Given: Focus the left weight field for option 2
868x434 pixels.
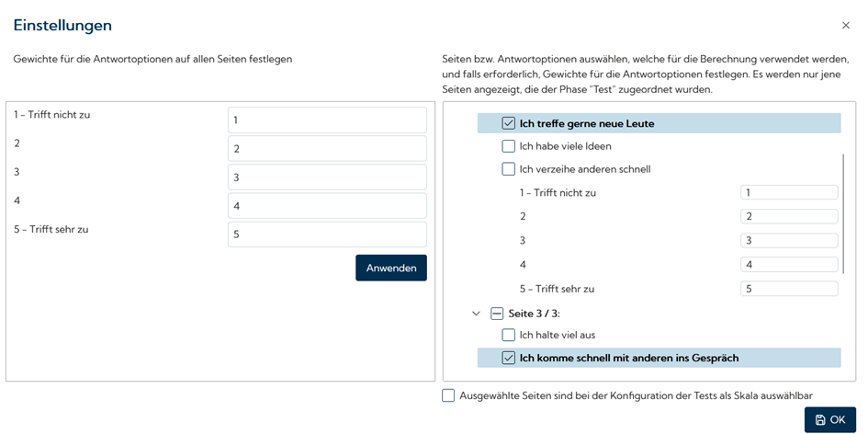Looking at the screenshot, I should pyautogui.click(x=327, y=149).
